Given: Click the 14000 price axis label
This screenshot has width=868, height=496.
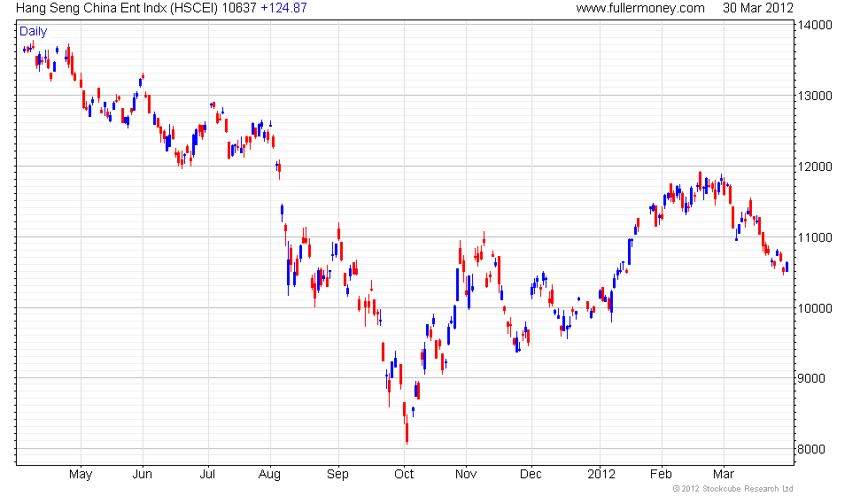Looking at the screenshot, I should point(814,25).
